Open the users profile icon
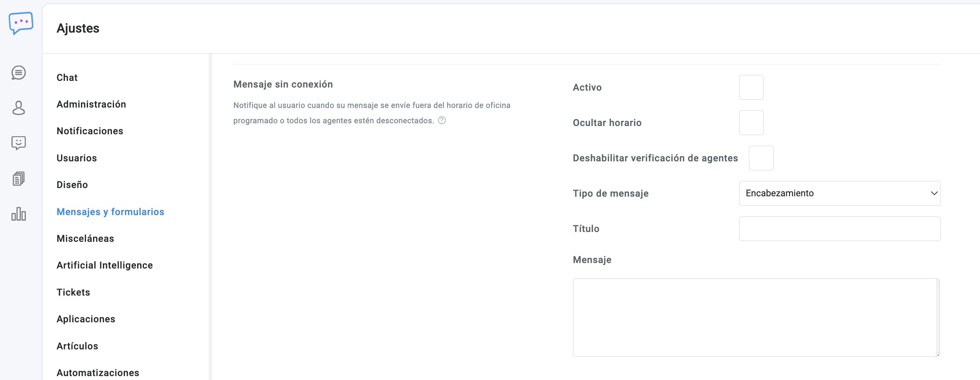This screenshot has width=980, height=380. click(18, 108)
